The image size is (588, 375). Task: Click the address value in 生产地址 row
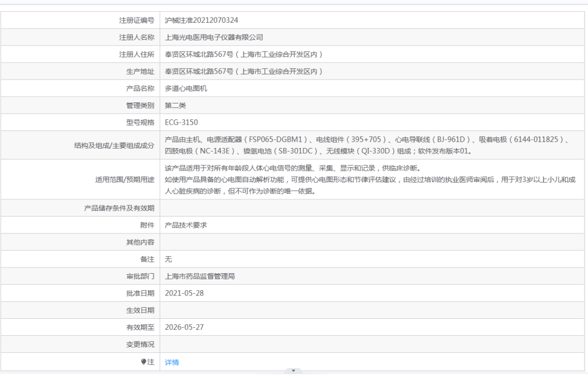click(x=244, y=72)
